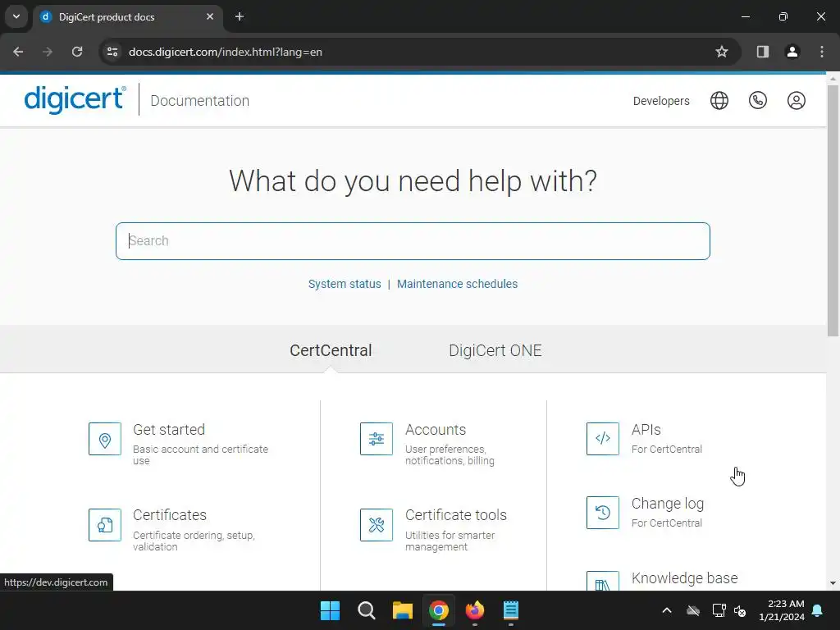Open the Change log link
This screenshot has height=630, width=840.
point(668,504)
